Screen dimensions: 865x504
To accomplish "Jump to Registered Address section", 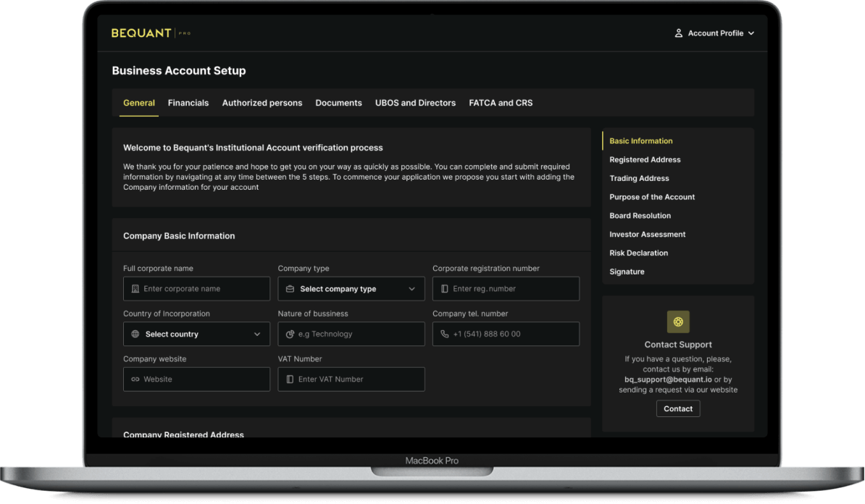I will click(645, 160).
